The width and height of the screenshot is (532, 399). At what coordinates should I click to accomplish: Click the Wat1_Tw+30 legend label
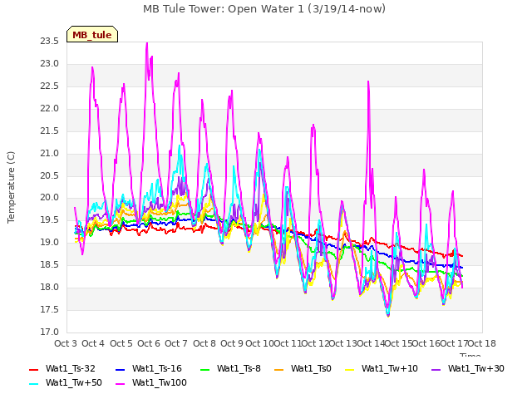[x=476, y=369]
